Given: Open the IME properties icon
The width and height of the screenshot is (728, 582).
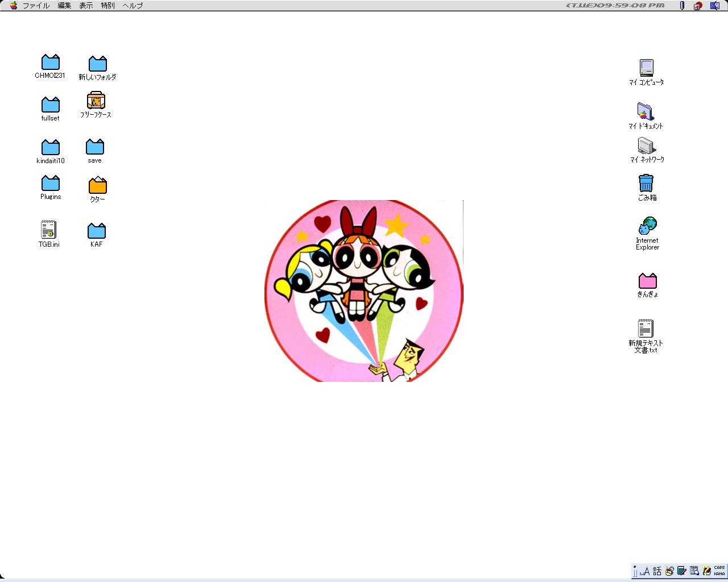Looking at the screenshot, I should (x=694, y=571).
